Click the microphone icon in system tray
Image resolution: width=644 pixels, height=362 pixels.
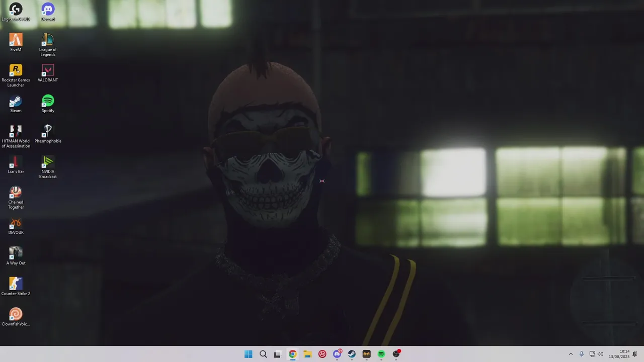point(582,354)
